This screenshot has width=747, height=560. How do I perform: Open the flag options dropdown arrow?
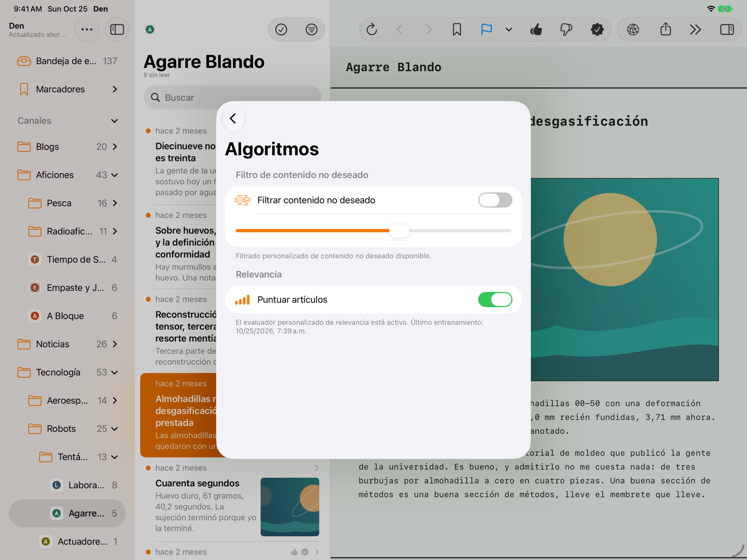tap(509, 30)
